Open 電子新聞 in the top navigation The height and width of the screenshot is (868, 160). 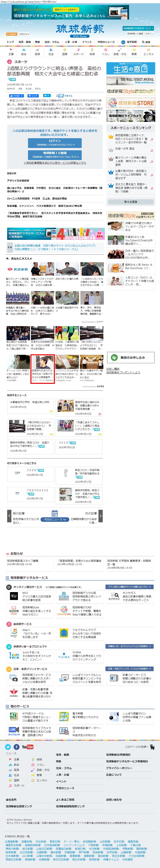click(x=129, y=42)
